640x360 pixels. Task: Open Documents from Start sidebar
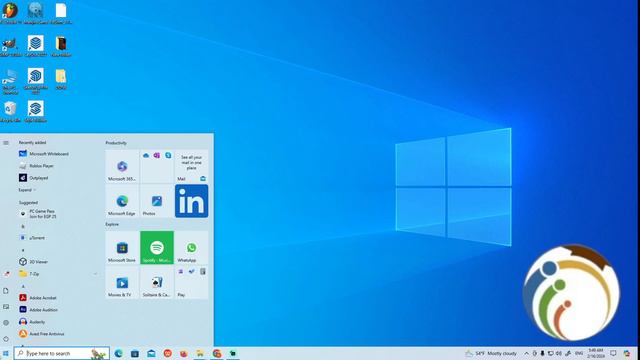pyautogui.click(x=6, y=291)
